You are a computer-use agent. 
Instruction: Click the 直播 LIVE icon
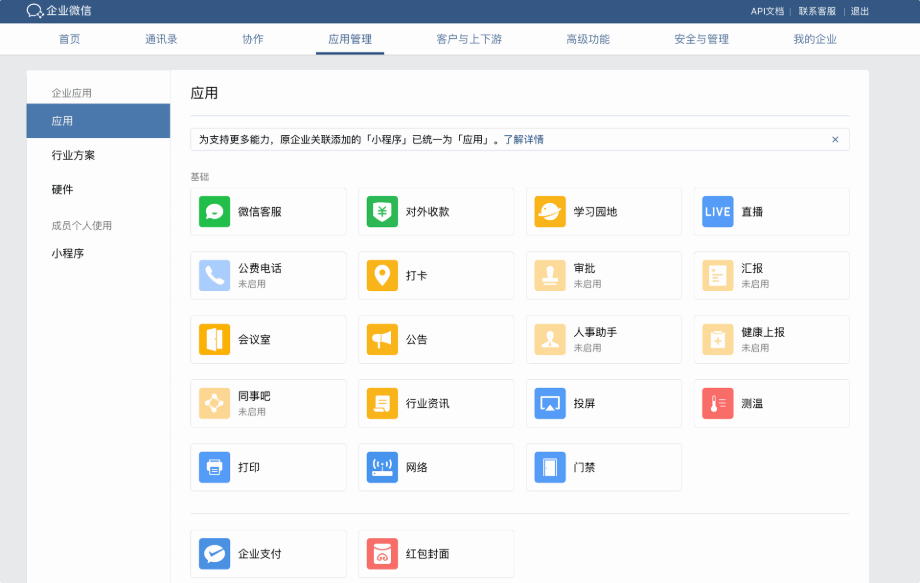pyautogui.click(x=718, y=212)
